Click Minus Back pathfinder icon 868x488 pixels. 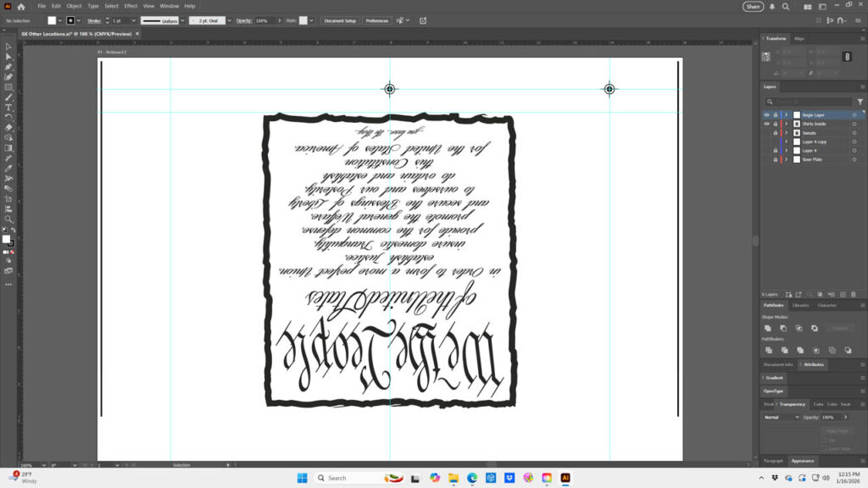(848, 350)
